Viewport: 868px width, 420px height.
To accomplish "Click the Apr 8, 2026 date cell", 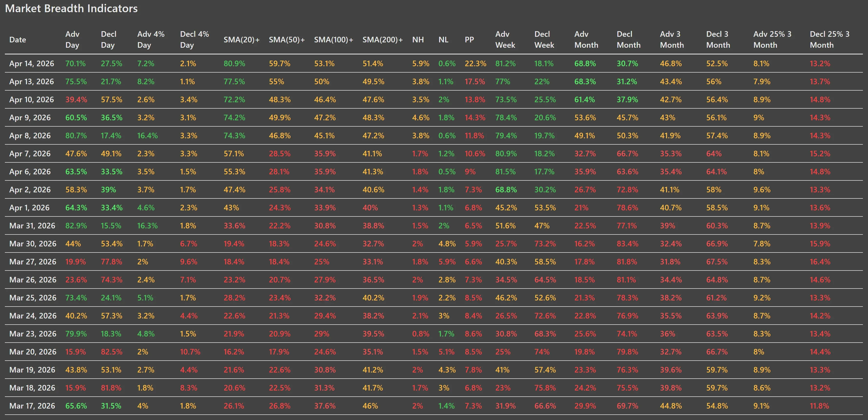I will (x=30, y=136).
